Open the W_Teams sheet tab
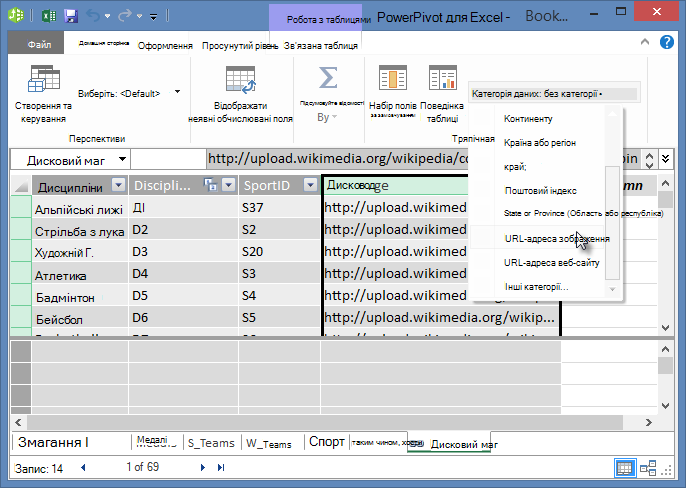 (269, 443)
